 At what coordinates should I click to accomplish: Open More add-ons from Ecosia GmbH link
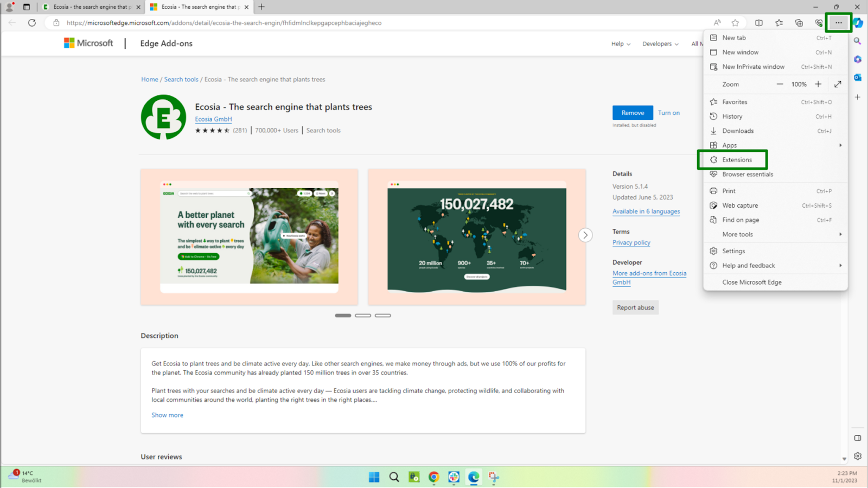[649, 278]
